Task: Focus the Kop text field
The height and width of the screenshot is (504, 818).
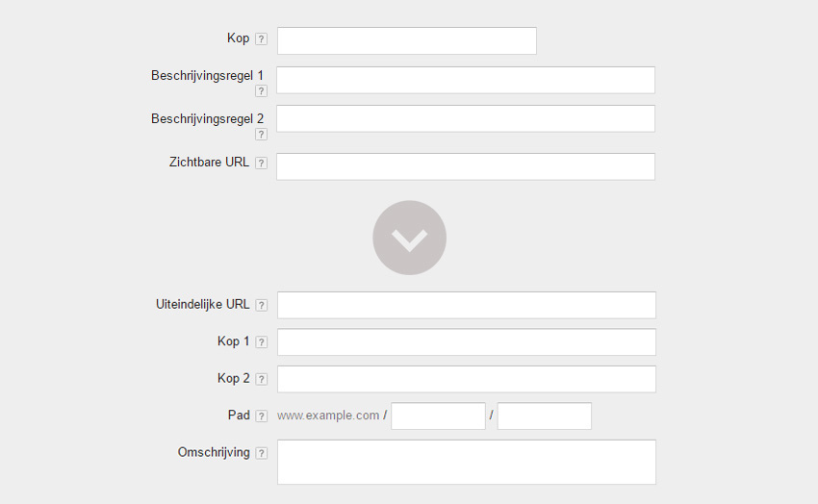Action: point(406,40)
